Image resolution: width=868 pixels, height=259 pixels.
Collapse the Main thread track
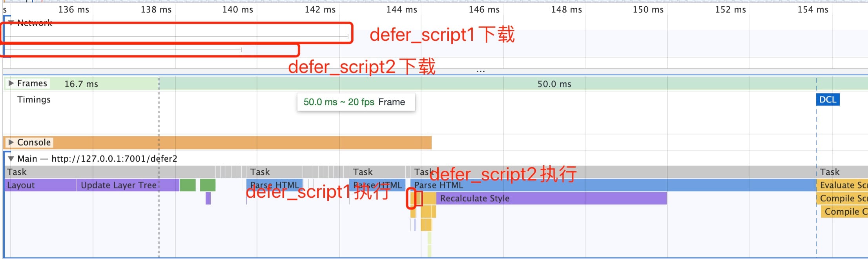11,159
